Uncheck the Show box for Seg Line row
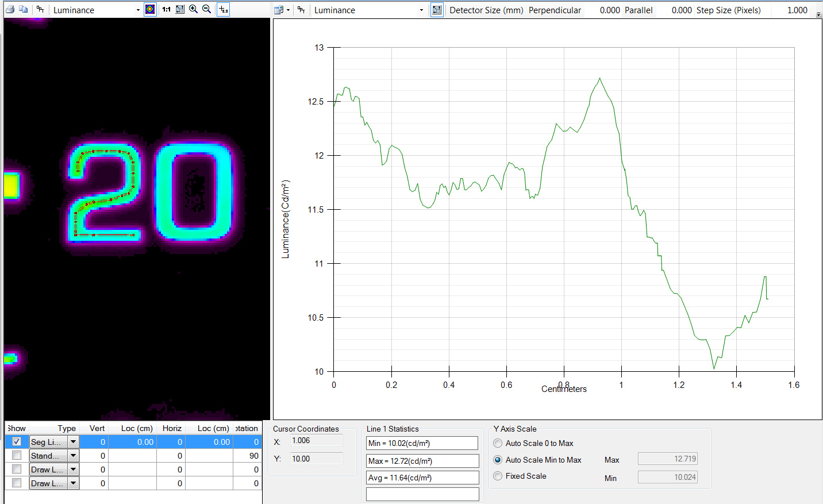823x504 pixels. pos(17,441)
